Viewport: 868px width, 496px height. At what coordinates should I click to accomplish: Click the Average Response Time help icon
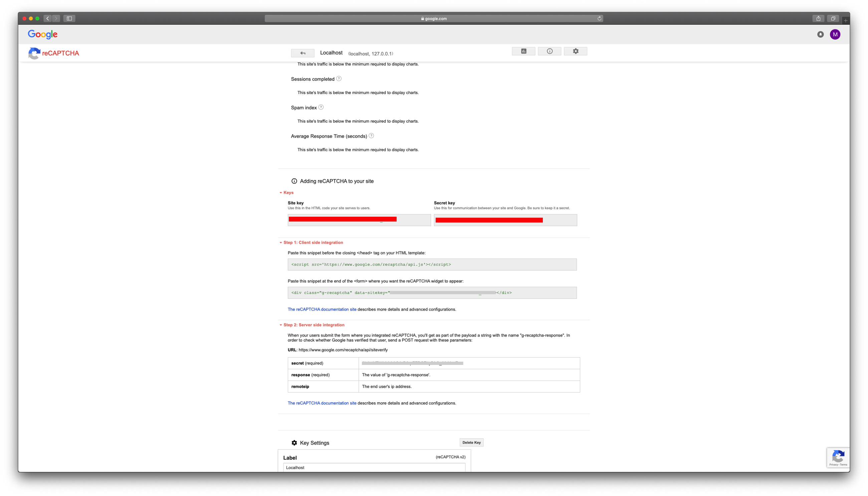371,135
